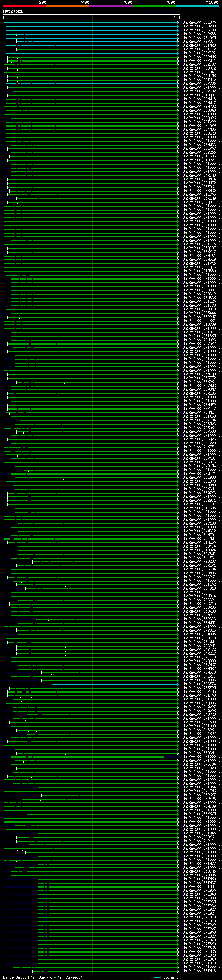Click the UniRef100_B9GEZ4 label
Screen dimensions: 222x980
pos(199,684)
